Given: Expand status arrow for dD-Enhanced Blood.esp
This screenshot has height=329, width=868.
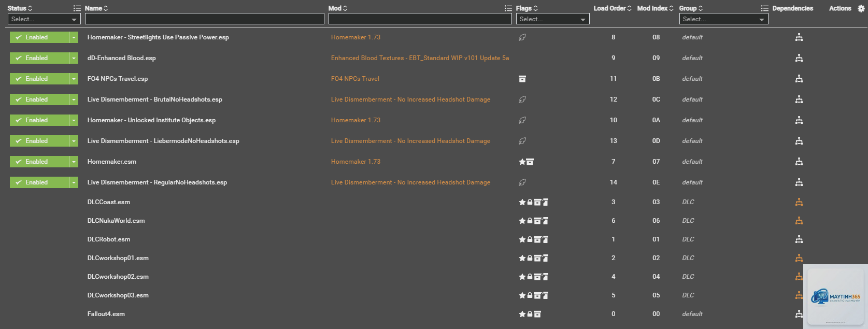Looking at the screenshot, I should click(x=74, y=58).
